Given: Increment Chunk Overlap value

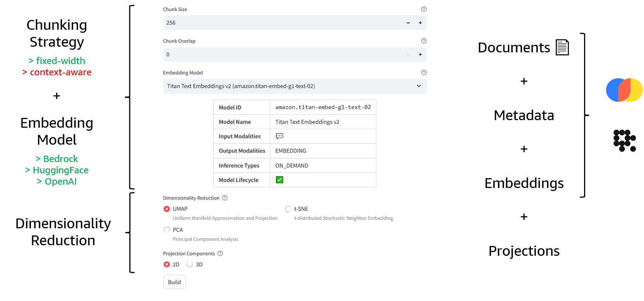Looking at the screenshot, I should pyautogui.click(x=420, y=54).
